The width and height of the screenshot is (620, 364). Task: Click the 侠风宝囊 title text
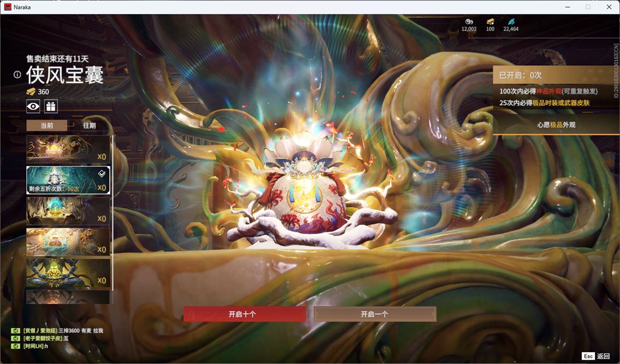point(65,75)
